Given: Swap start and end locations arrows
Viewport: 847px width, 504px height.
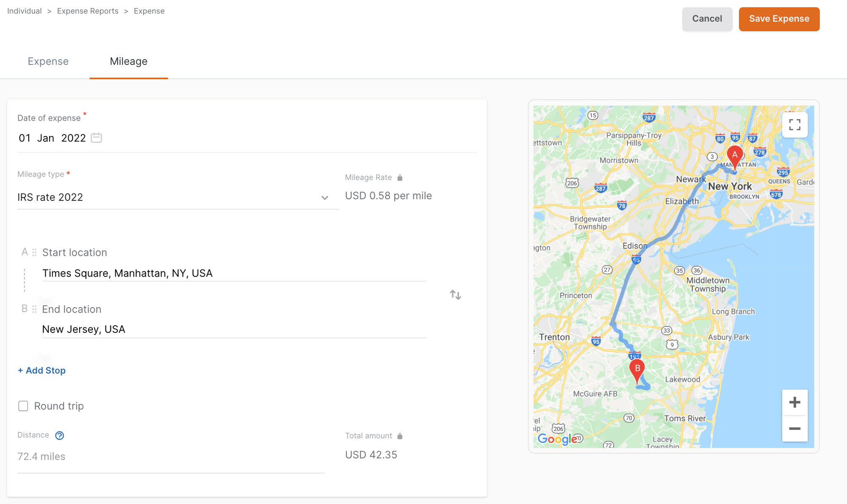Looking at the screenshot, I should tap(455, 295).
